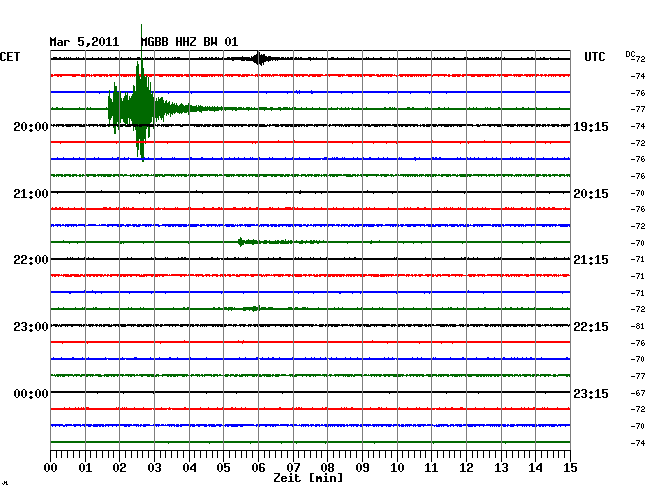650x494 pixels.
Task: Click the 22:15 UTC time label
Action: pos(591,327)
